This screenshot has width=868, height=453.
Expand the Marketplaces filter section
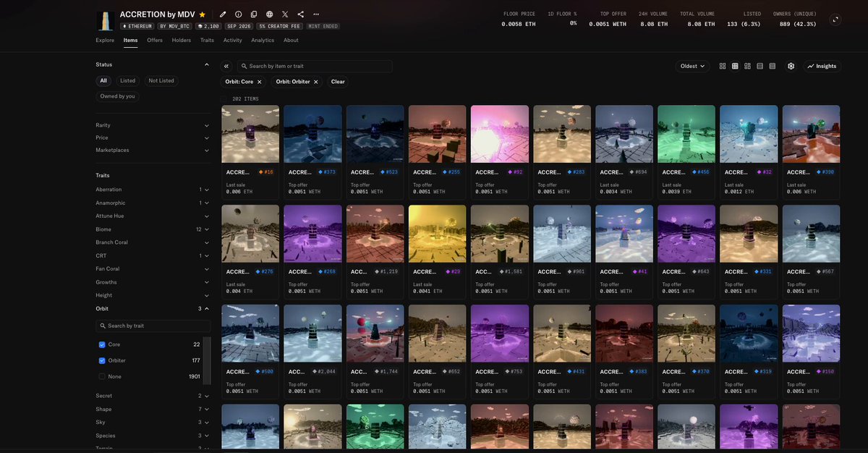coord(153,150)
